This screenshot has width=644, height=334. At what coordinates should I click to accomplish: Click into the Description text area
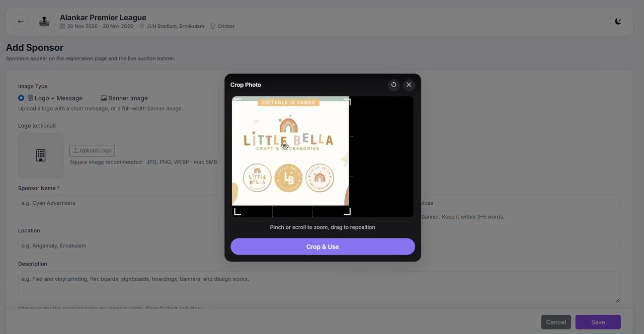point(319,287)
